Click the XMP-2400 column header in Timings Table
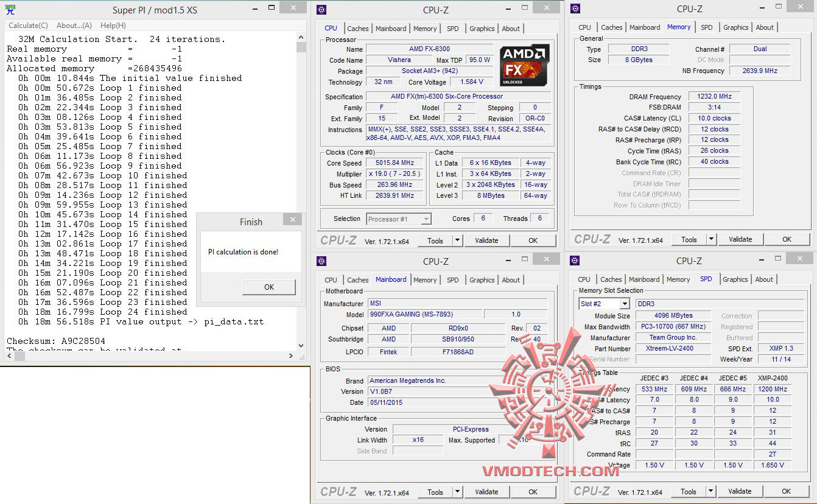The width and height of the screenshot is (817, 504). coord(773,378)
